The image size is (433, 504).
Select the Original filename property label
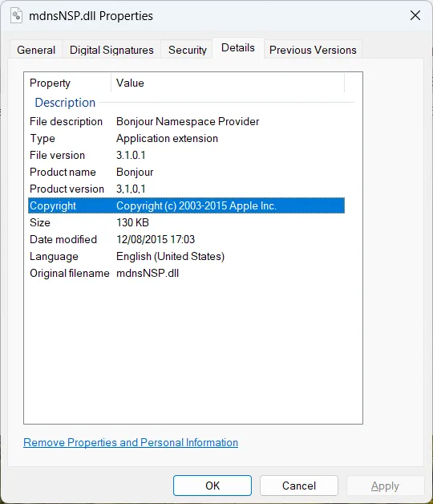70,273
